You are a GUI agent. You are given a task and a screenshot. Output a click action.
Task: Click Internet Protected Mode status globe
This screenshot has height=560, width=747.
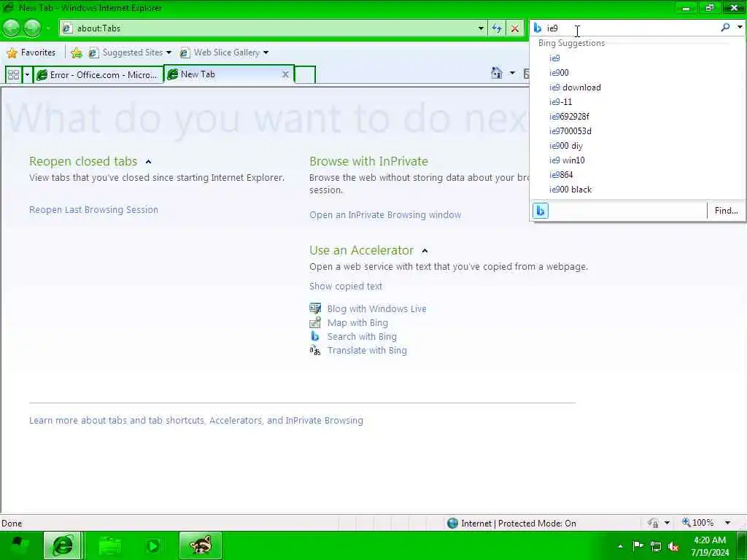(x=452, y=523)
